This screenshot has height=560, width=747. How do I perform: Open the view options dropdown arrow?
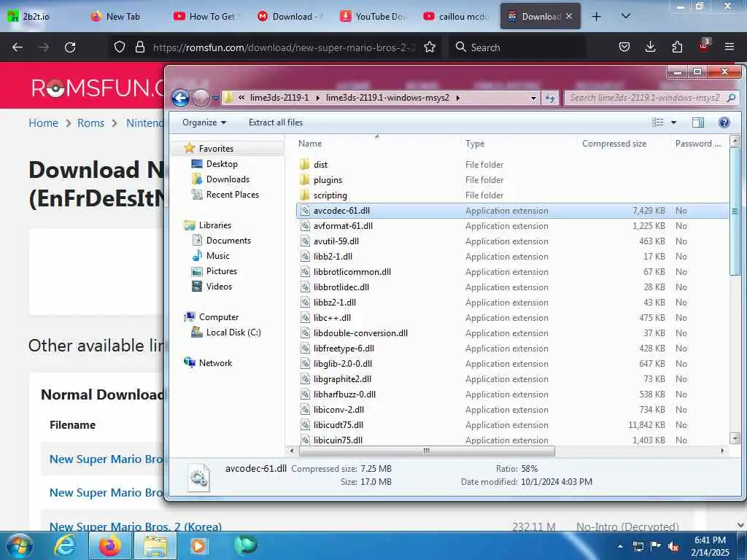tap(673, 122)
